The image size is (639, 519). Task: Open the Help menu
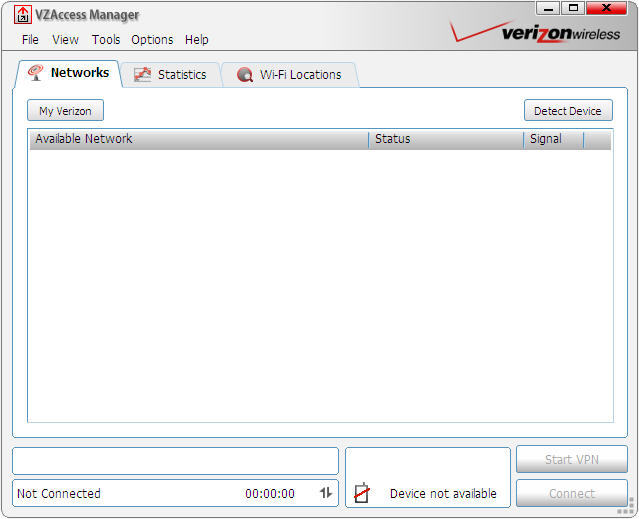coord(196,40)
